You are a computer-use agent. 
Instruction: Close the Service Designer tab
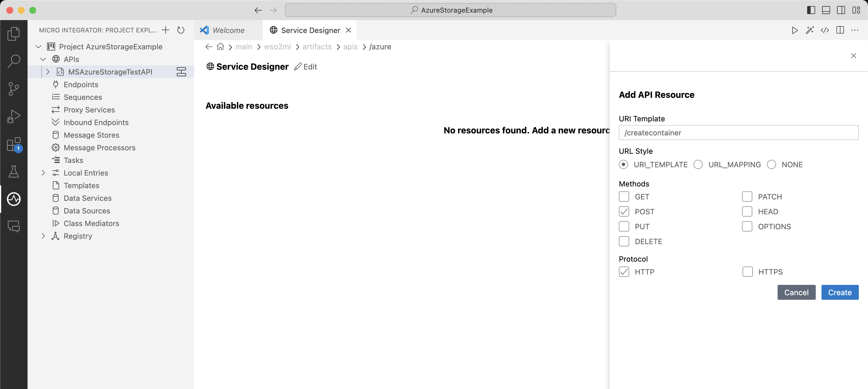(x=348, y=30)
